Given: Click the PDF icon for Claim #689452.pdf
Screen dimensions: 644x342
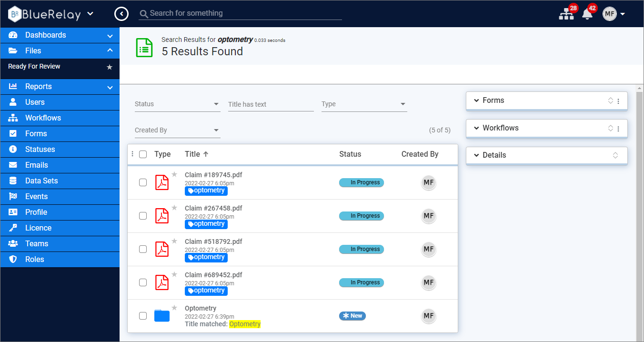Looking at the screenshot, I should (x=162, y=282).
